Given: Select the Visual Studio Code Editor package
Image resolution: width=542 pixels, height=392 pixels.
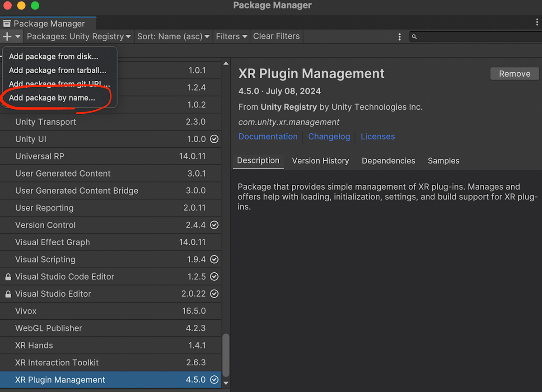Looking at the screenshot, I should (111, 276).
